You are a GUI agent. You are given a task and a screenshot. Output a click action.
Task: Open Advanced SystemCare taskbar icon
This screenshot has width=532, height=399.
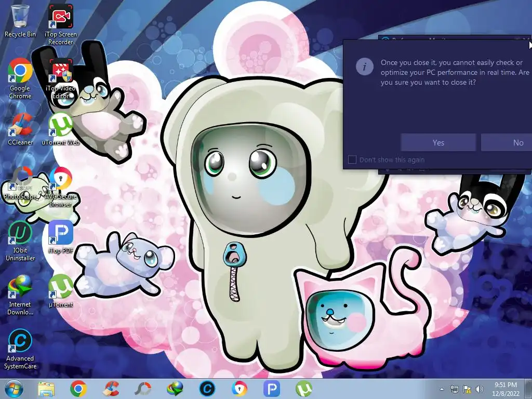207,389
